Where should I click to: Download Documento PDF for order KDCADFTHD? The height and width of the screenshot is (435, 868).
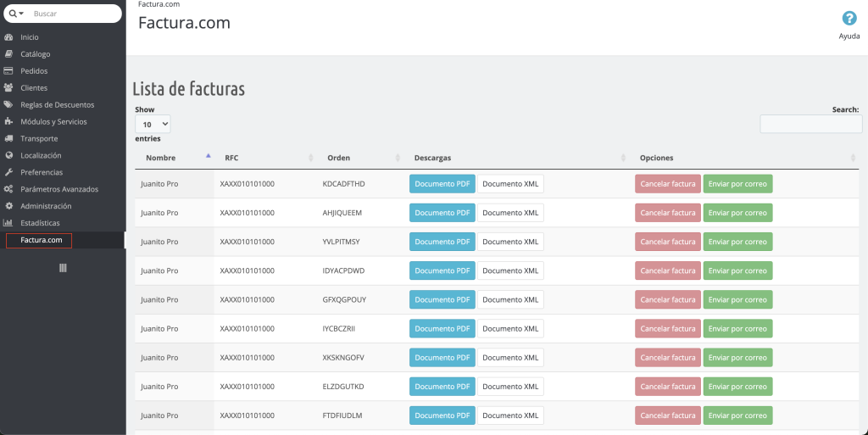click(x=442, y=184)
